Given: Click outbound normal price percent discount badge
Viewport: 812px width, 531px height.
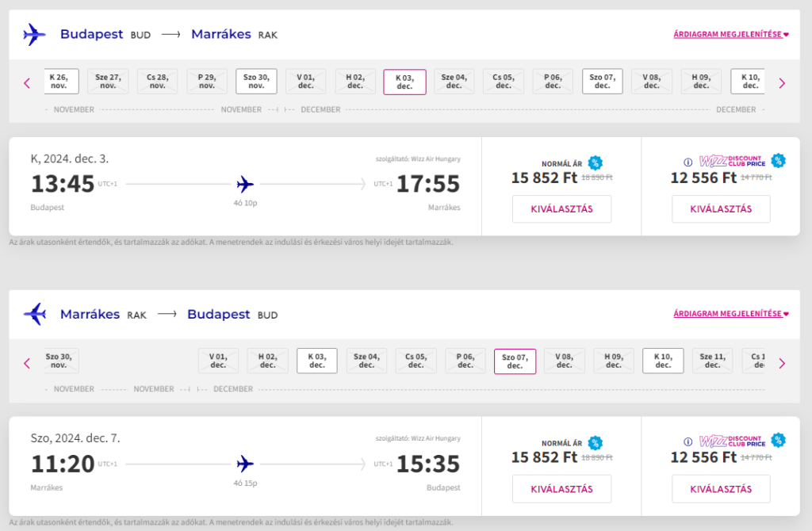Looking at the screenshot, I should (x=595, y=163).
